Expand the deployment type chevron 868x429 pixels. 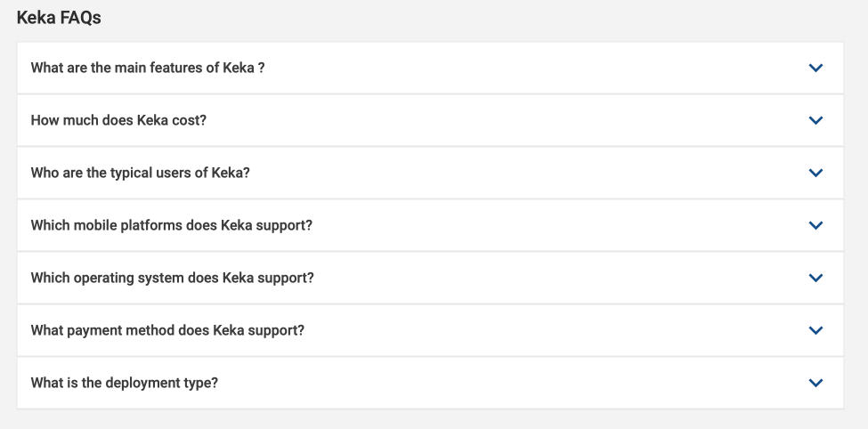coord(815,383)
